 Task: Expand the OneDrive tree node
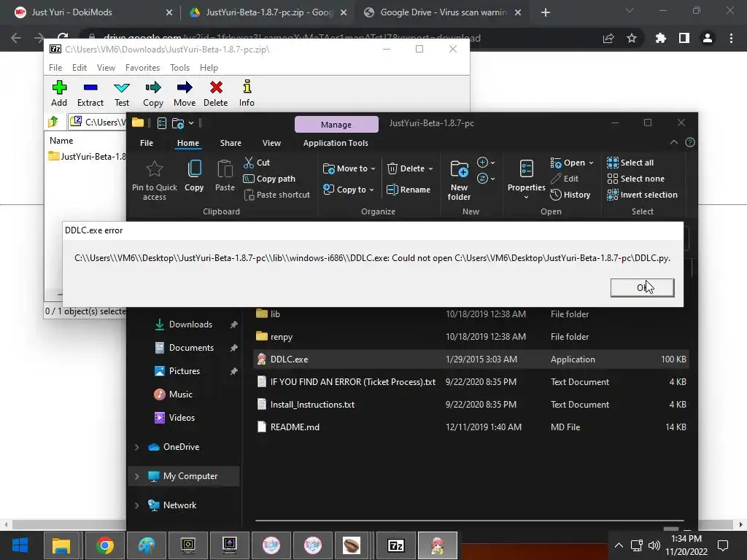coord(136,447)
